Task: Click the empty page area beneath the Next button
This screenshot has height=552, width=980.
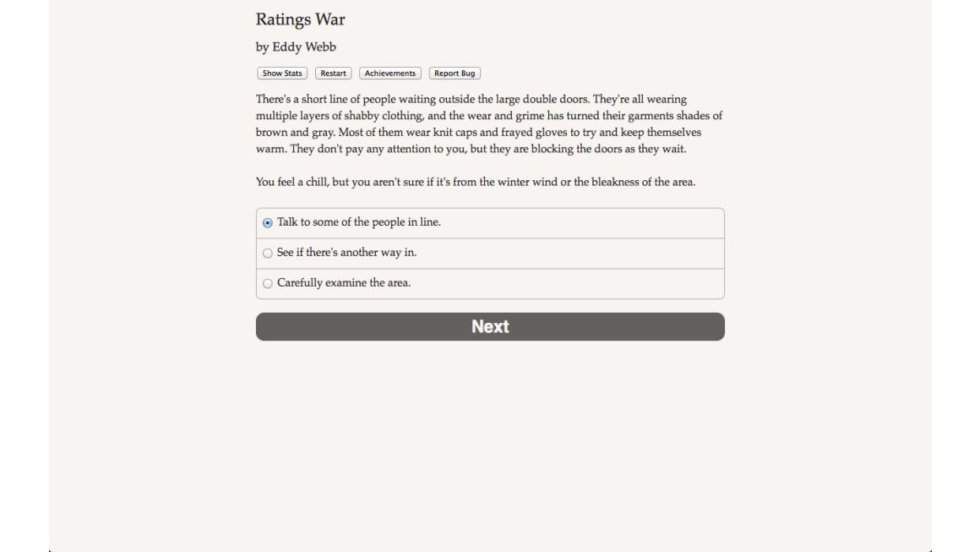Action: (x=490, y=438)
